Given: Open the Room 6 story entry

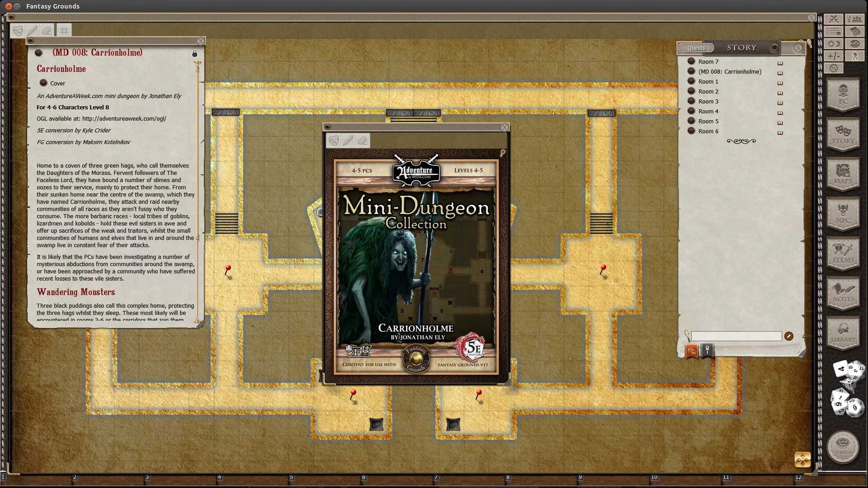Looking at the screenshot, I should (708, 131).
